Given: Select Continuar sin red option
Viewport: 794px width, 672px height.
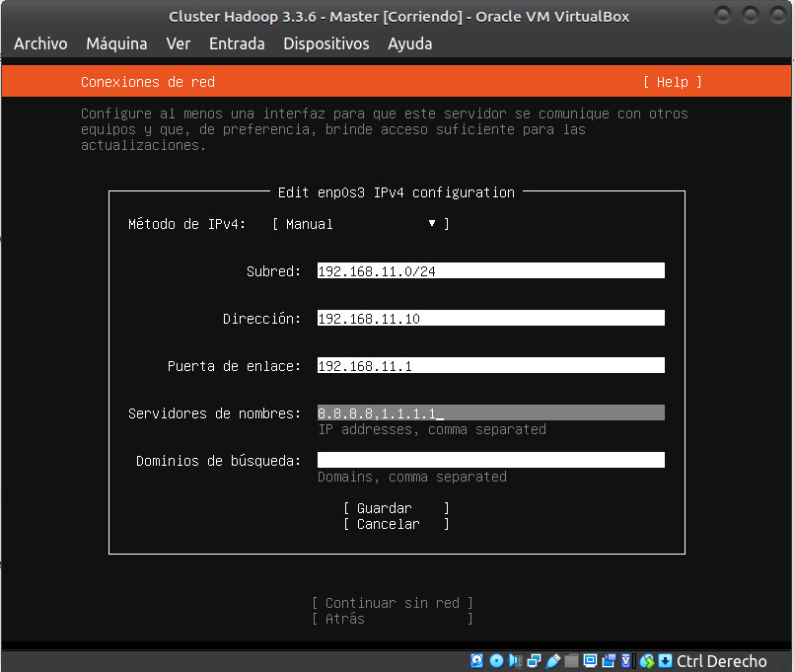Looking at the screenshot, I should (x=392, y=603).
